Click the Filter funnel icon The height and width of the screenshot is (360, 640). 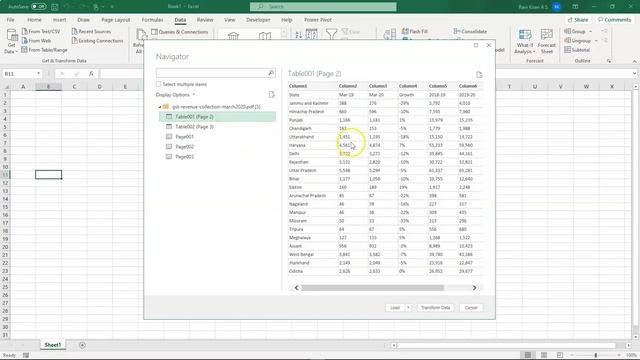tap(331, 34)
